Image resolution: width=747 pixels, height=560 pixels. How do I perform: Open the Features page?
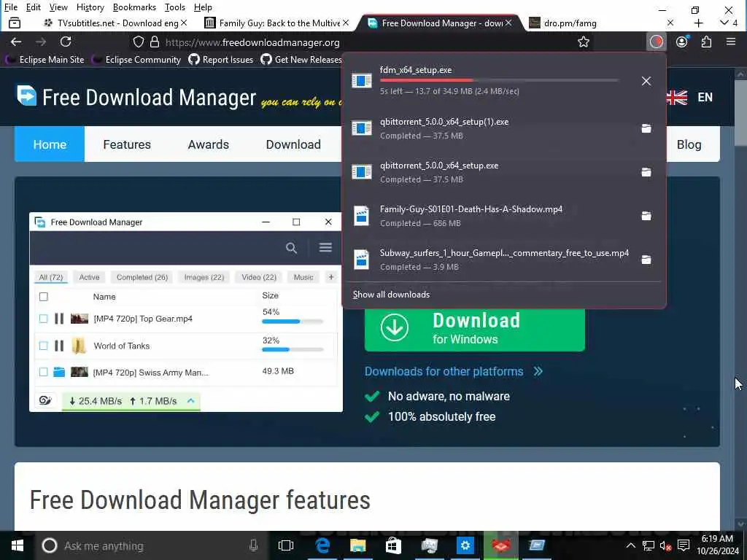point(127,144)
